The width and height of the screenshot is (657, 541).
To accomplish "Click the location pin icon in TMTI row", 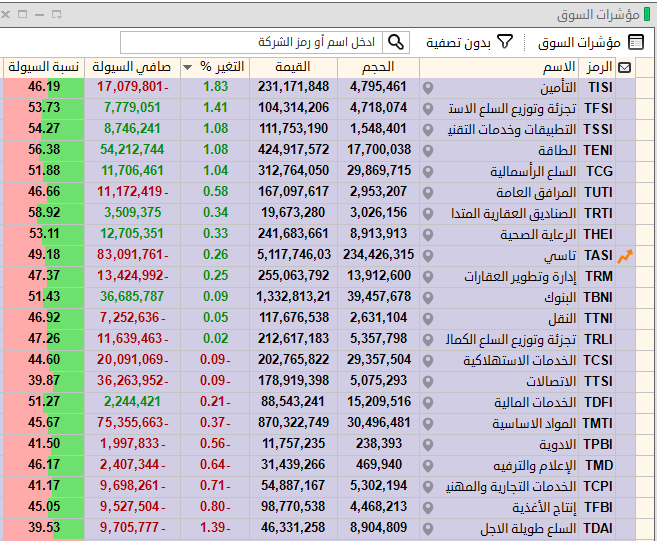I will pyautogui.click(x=427, y=424).
